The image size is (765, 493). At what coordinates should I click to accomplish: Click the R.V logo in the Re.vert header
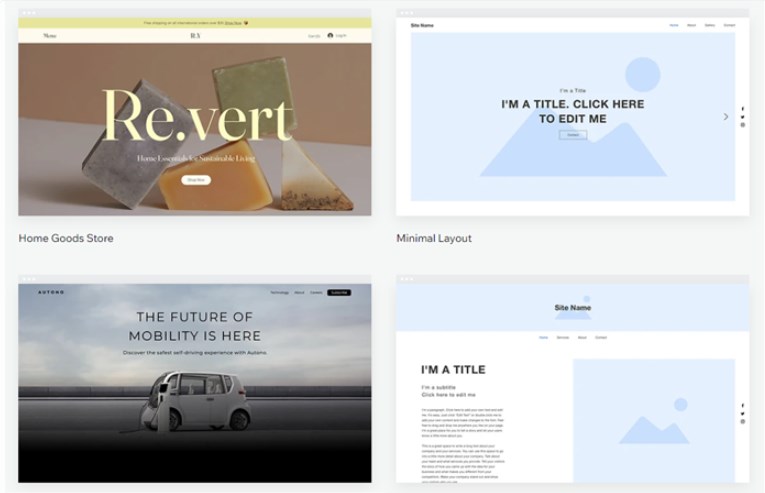click(x=195, y=36)
